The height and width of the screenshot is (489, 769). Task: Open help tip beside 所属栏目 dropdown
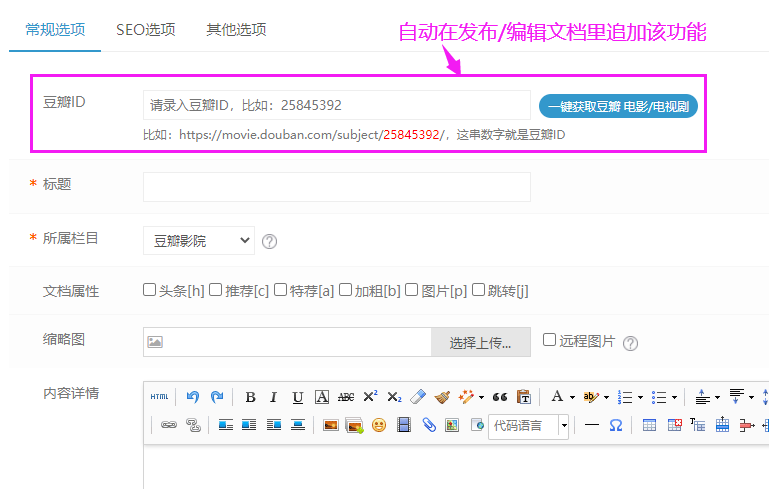point(269,241)
